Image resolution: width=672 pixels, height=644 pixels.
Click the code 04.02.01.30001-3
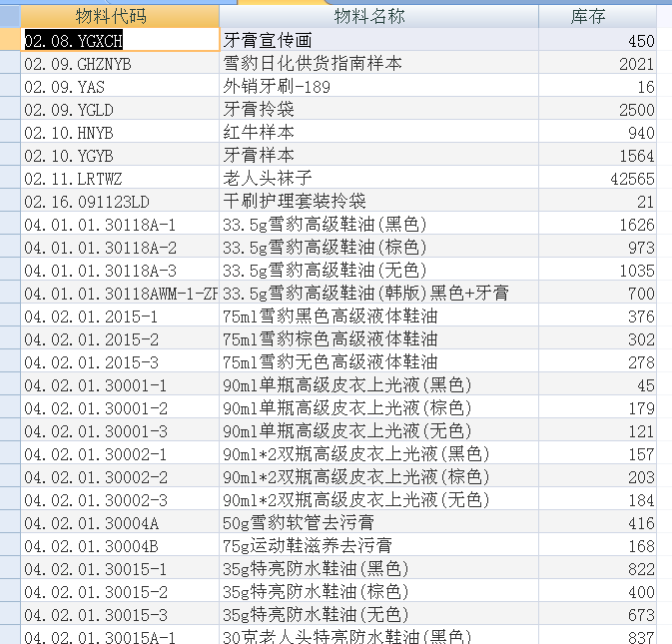[x=120, y=431]
